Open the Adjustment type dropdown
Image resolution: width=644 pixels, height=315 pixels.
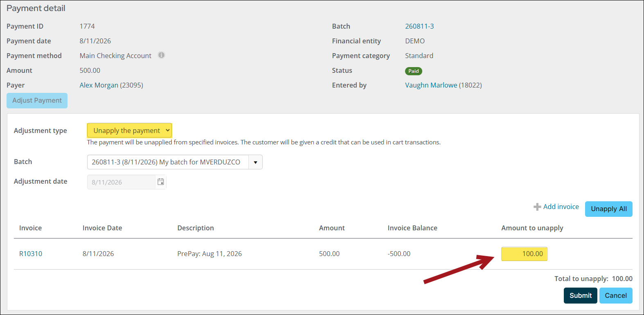[x=129, y=130]
